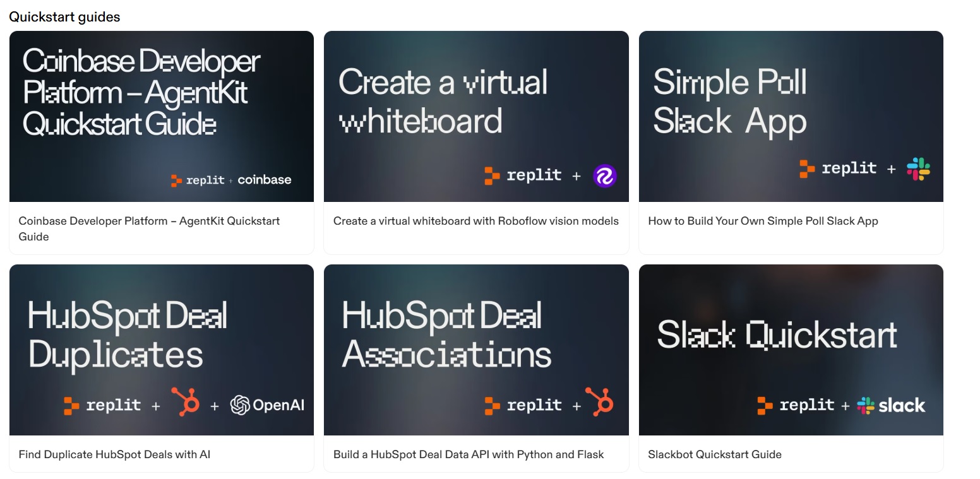Click replit logo on HubSpot Deal Duplicates thumbnail

[x=102, y=405]
